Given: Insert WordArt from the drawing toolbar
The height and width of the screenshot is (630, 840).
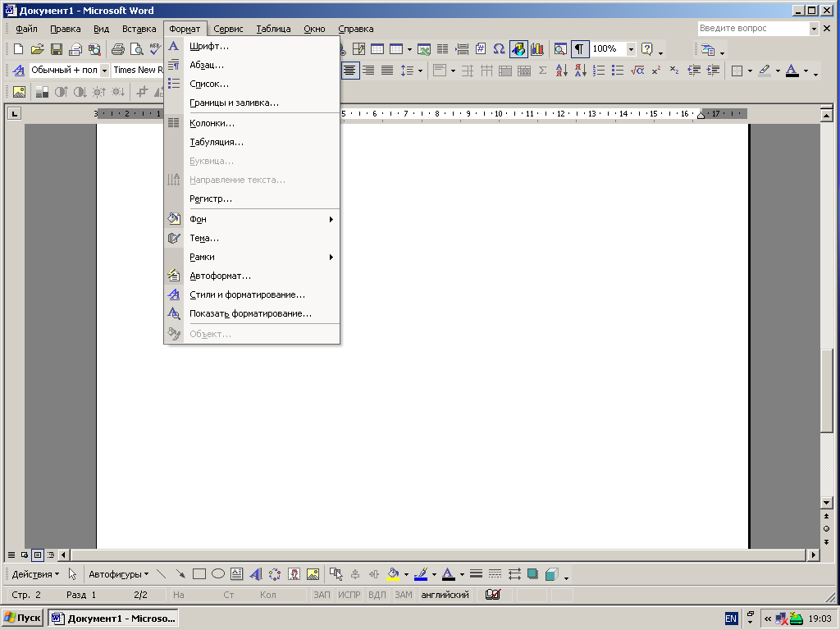Looking at the screenshot, I should [x=255, y=574].
